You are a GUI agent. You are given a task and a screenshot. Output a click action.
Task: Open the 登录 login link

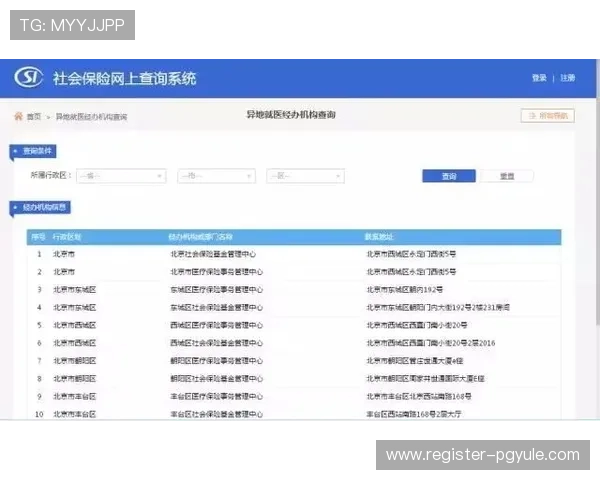[x=539, y=78]
